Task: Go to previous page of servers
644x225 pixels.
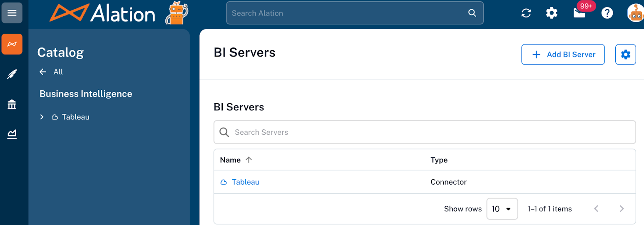Action: click(596, 209)
